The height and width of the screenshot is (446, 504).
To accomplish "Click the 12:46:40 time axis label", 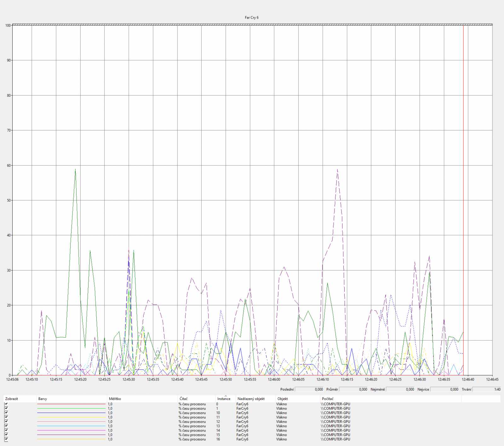I will tap(468, 380).
